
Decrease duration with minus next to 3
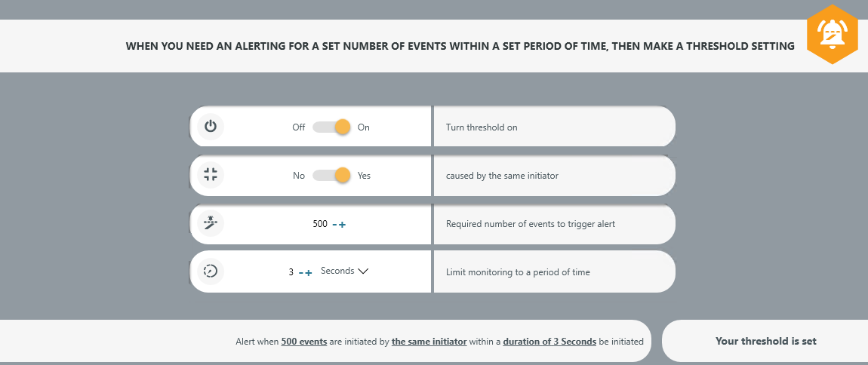click(x=300, y=272)
